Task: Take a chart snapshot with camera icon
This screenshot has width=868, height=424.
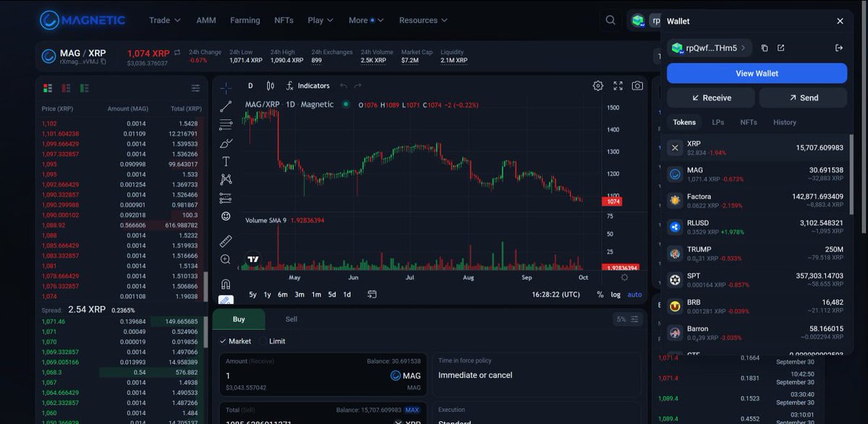Action: pyautogui.click(x=637, y=85)
